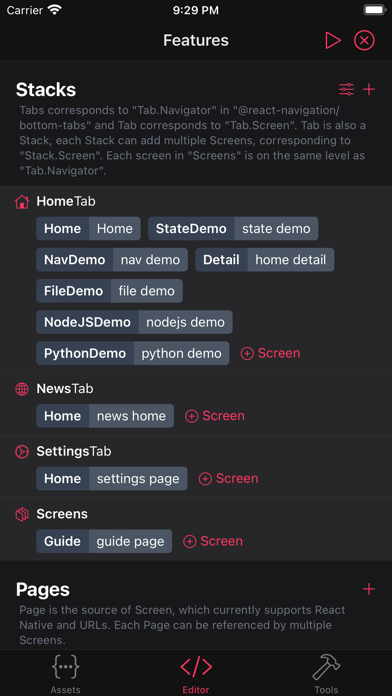This screenshot has height=696, width=392.
Task: Select the NodeJSDemo screen chip
Action: coord(135,322)
